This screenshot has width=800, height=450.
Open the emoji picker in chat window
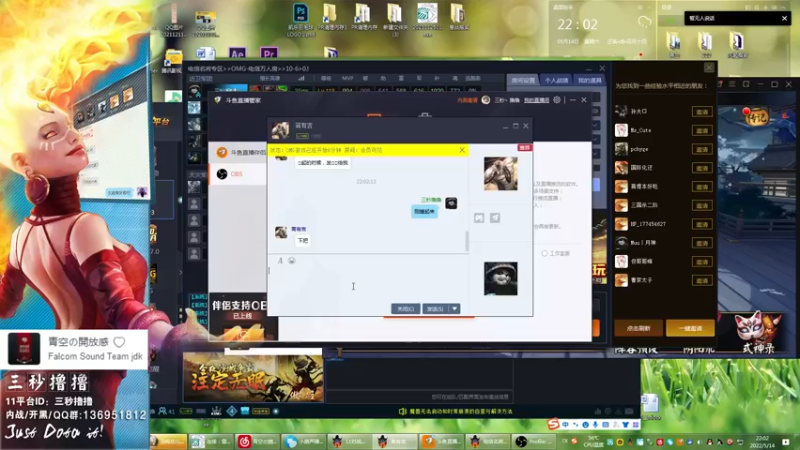coord(292,261)
